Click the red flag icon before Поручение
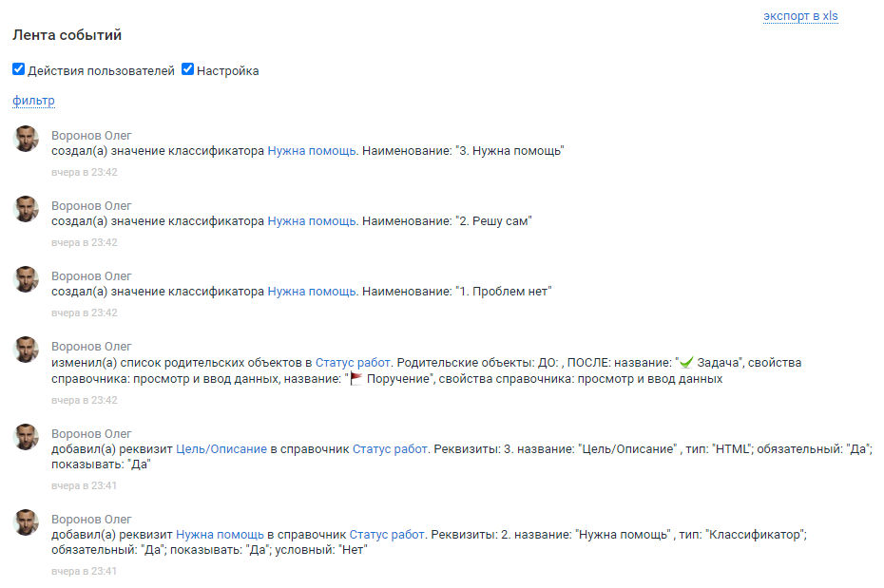Image resolution: width=884 pixels, height=588 pixels. 356,379
